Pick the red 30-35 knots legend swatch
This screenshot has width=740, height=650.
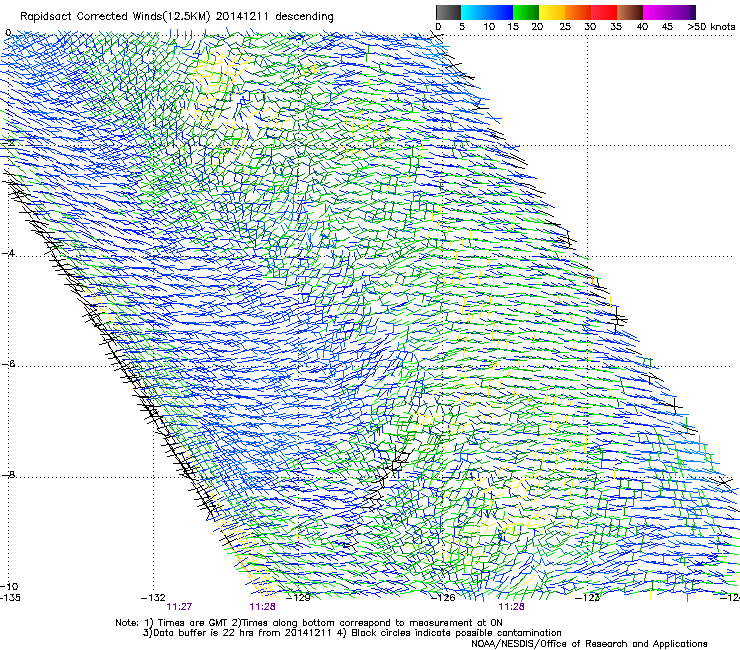pyautogui.click(x=604, y=12)
